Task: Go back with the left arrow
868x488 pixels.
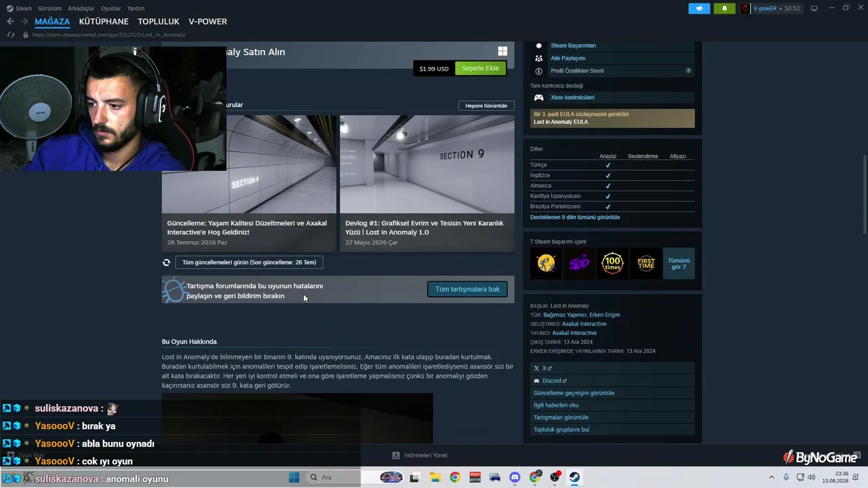Action: pyautogui.click(x=10, y=22)
